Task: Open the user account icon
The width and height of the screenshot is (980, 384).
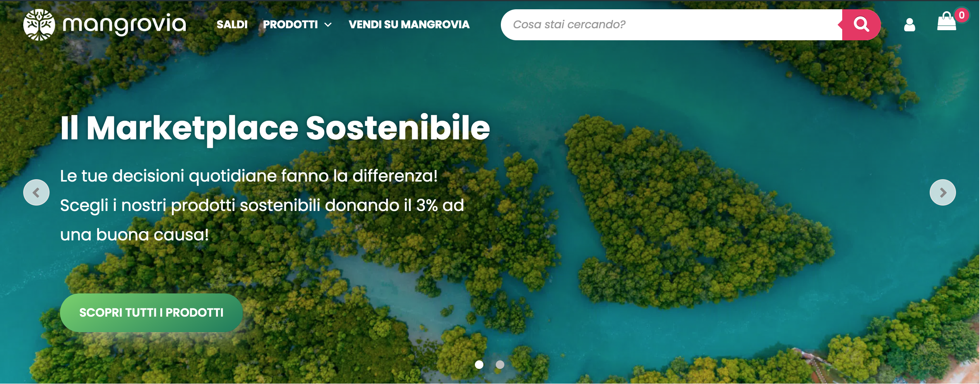Action: click(x=910, y=25)
